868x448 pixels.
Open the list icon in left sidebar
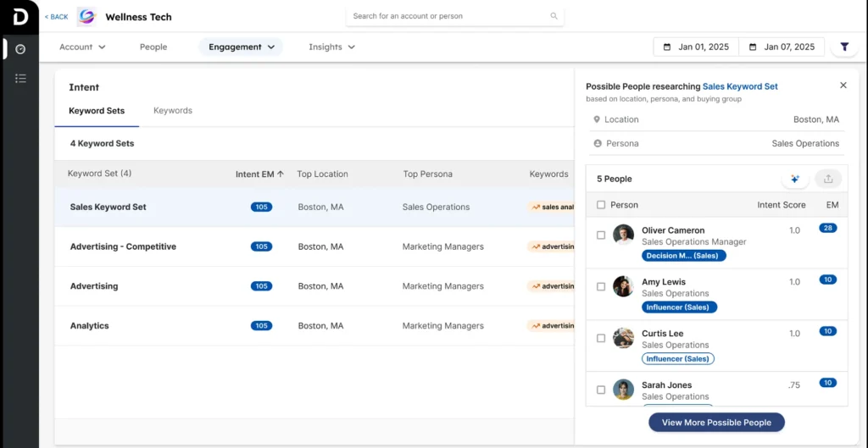(x=20, y=79)
